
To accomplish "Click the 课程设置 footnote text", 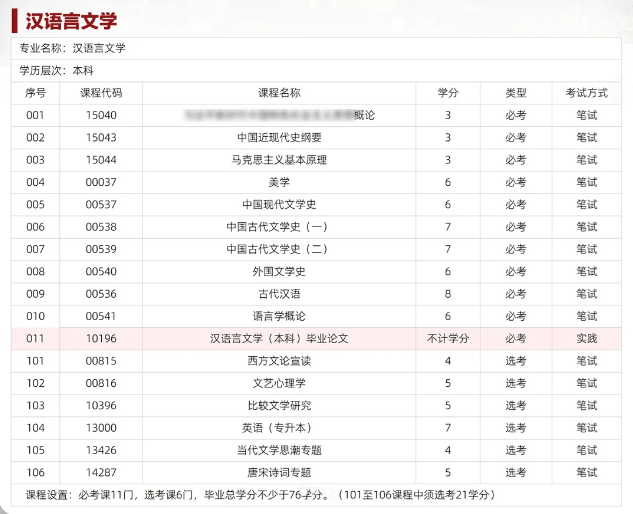I will (260, 495).
